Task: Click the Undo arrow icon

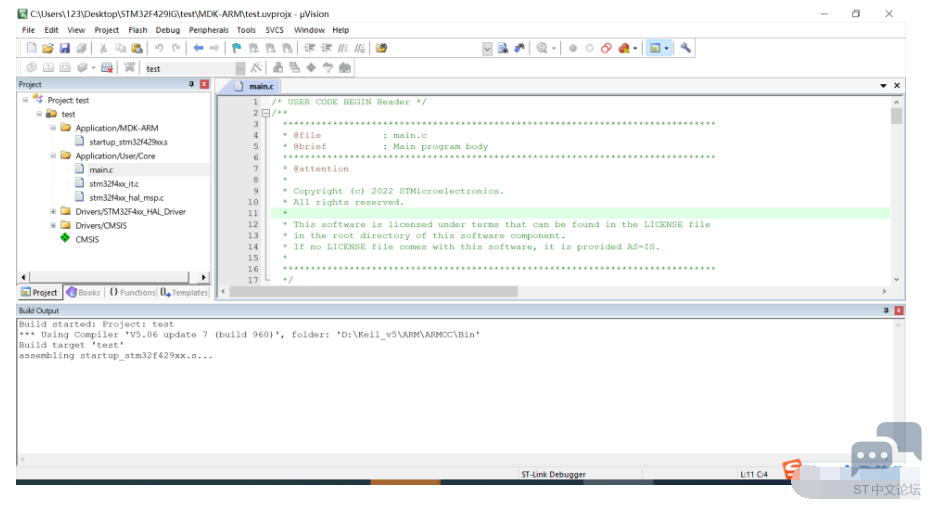Action: click(x=159, y=48)
